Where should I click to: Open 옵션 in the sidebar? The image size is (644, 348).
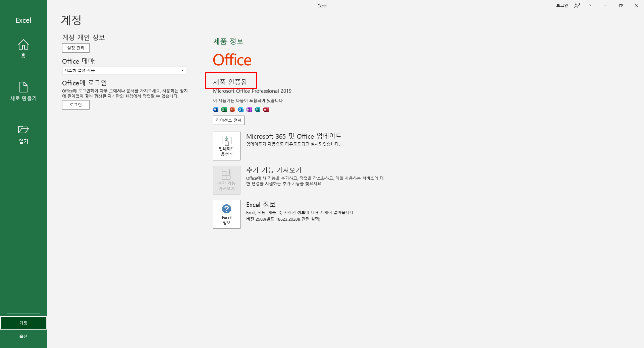tap(23, 336)
